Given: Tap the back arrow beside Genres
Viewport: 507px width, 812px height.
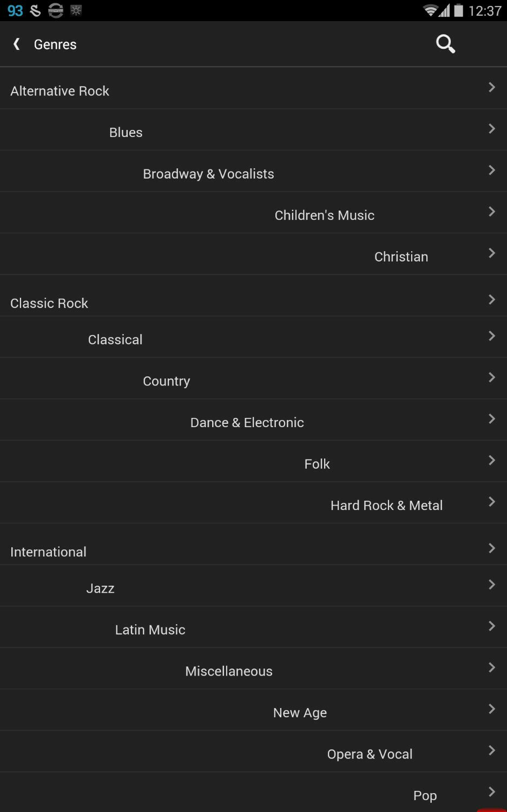Looking at the screenshot, I should [17, 44].
